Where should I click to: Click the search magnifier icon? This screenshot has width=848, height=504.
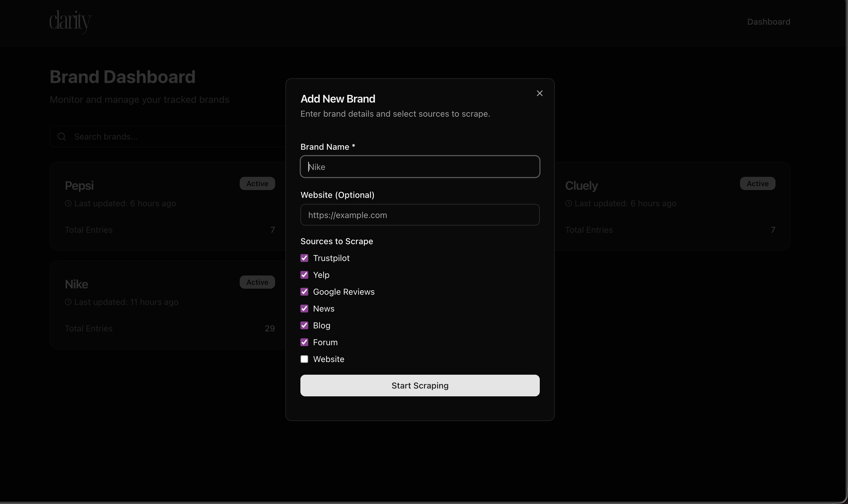point(61,137)
